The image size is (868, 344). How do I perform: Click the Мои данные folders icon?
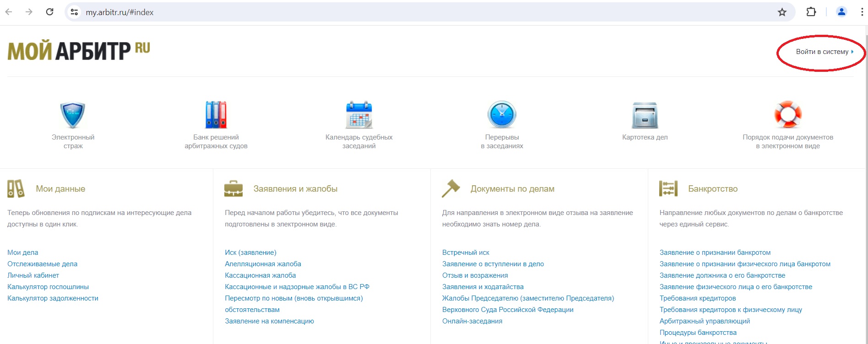point(16,188)
